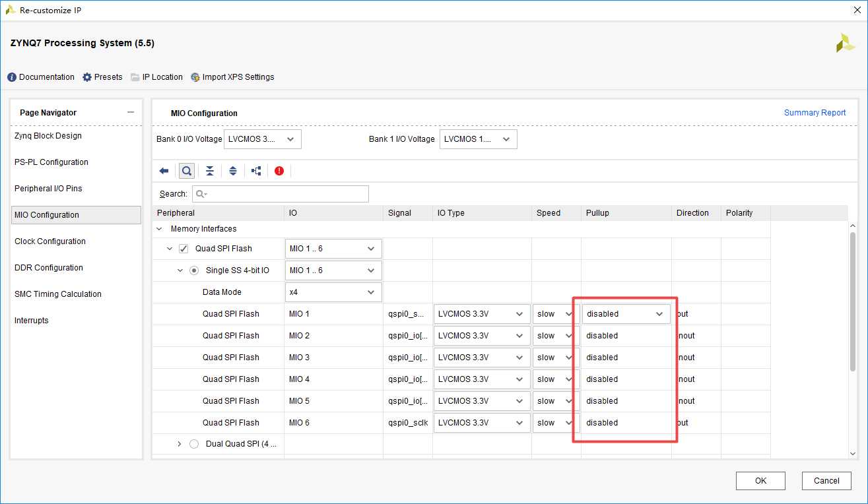Screen dimensions: 868x504
Task: Go to Zynq Block Design page
Action: [x=48, y=136]
